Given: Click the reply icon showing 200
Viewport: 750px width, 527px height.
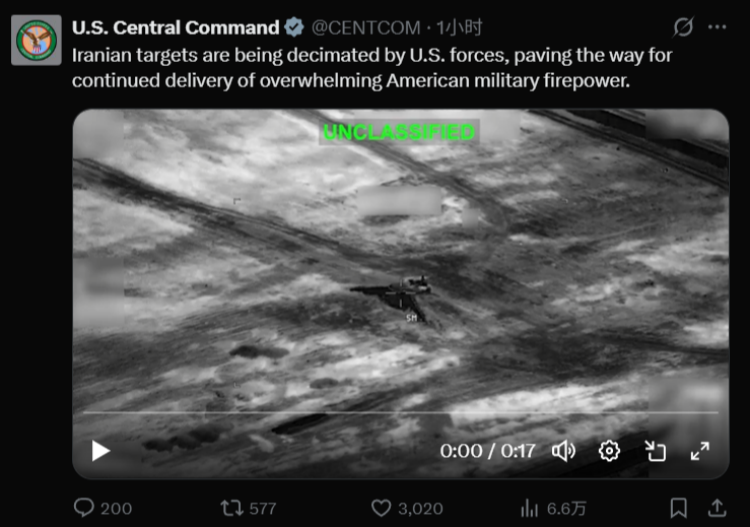Looking at the screenshot, I should point(86,508).
